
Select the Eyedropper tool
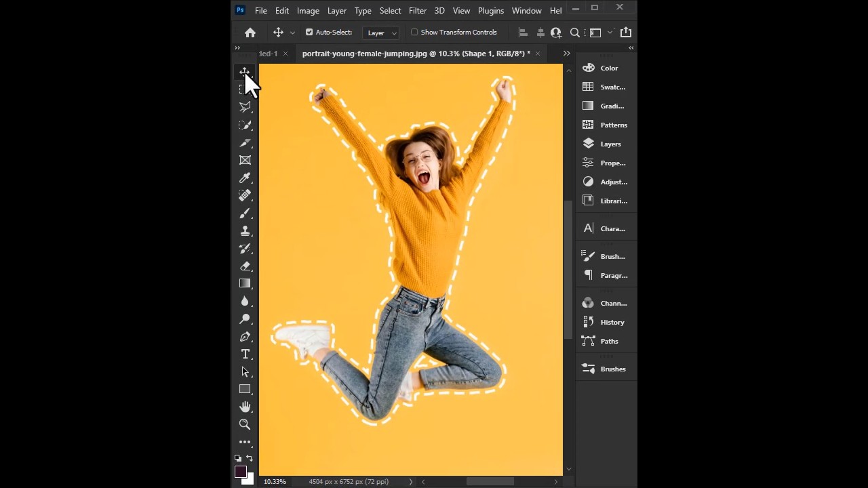[245, 178]
